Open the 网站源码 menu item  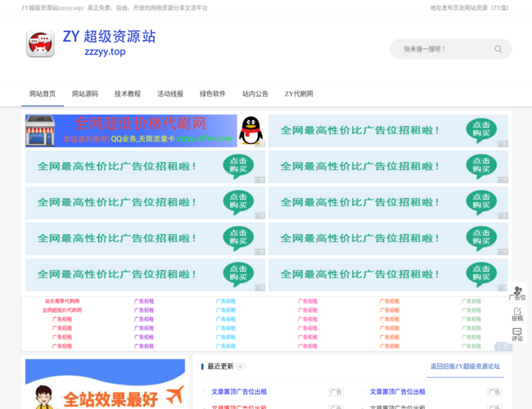click(x=85, y=94)
